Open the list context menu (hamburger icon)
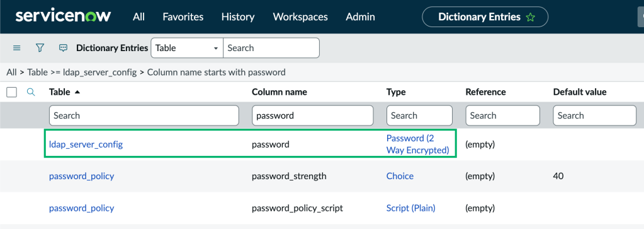This screenshot has width=644, height=229. pyautogui.click(x=17, y=48)
